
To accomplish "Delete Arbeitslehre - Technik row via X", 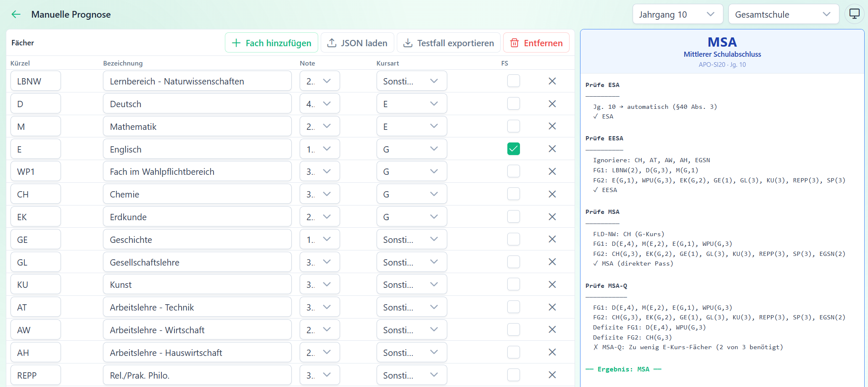I will point(552,307).
